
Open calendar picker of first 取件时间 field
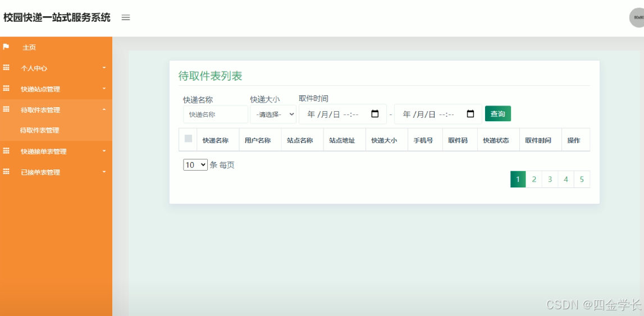tap(374, 114)
